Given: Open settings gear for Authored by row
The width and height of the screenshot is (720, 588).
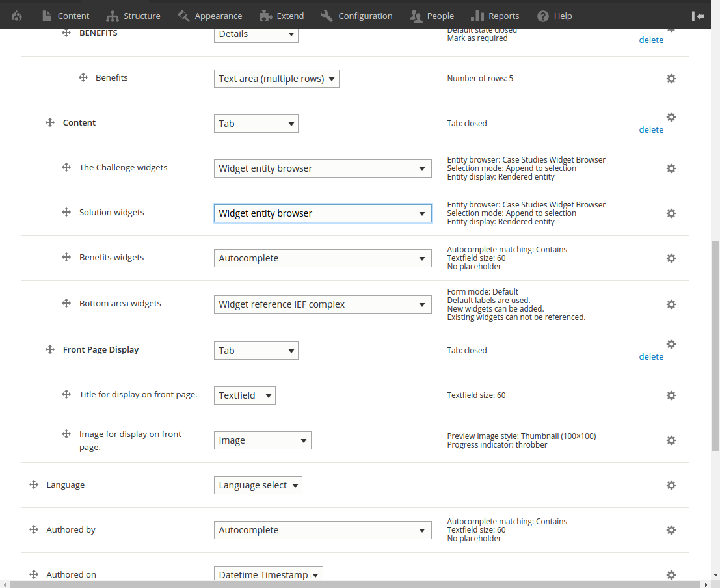Looking at the screenshot, I should pos(671,530).
